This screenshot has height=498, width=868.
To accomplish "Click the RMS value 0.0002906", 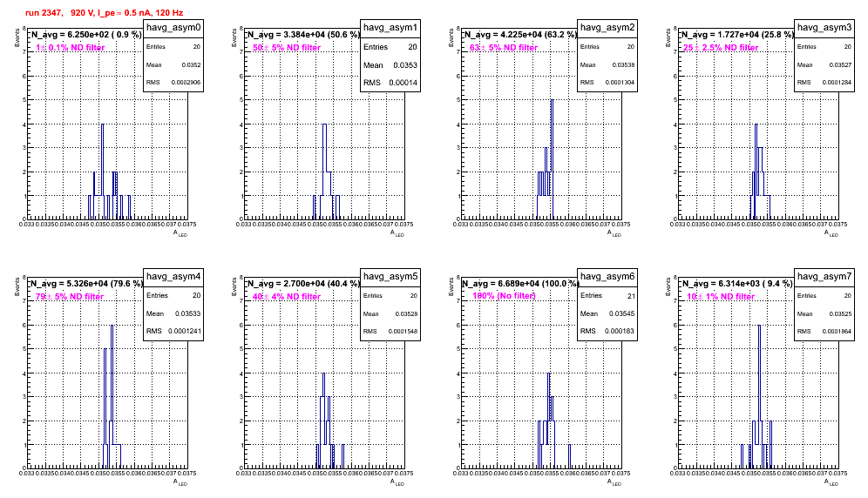I will 186,83.
